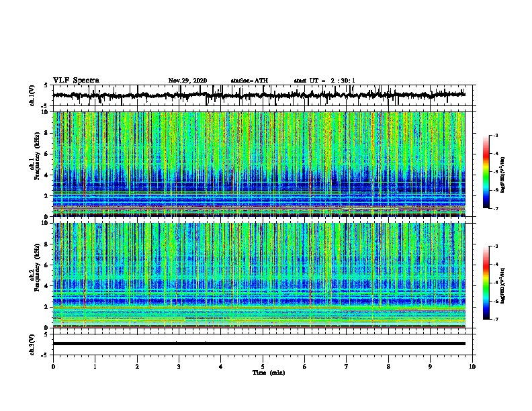The height and width of the screenshot is (411, 532).
Task: Click the time axis tick label "6"
Action: coord(305,367)
